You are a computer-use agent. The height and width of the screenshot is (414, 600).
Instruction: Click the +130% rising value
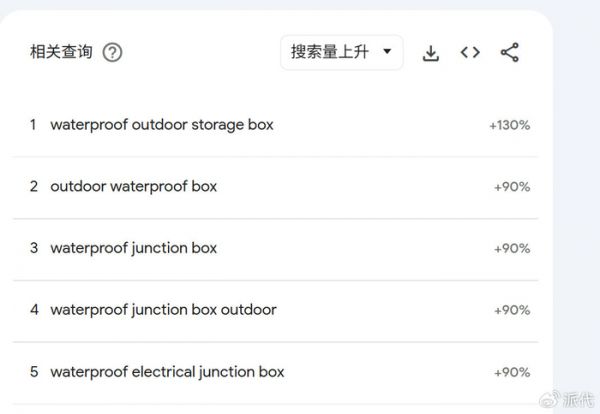[x=509, y=126]
